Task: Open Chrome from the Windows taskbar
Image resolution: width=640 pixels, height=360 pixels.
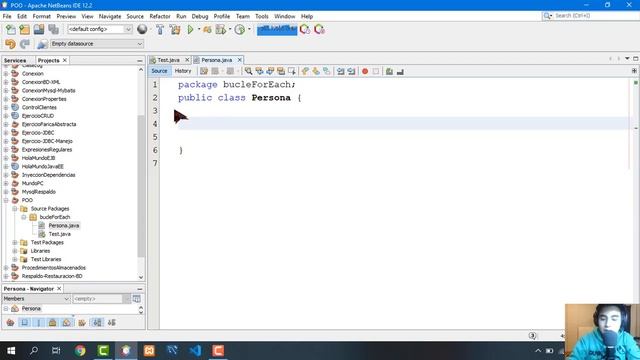Action: [x=80, y=351]
